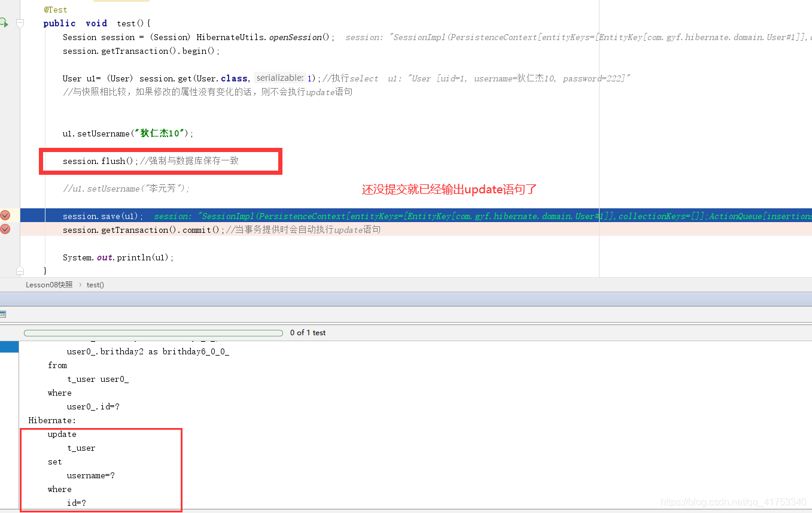Click the fold end marker at the closing brace
Image resolution: width=812 pixels, height=513 pixels.
coord(20,271)
